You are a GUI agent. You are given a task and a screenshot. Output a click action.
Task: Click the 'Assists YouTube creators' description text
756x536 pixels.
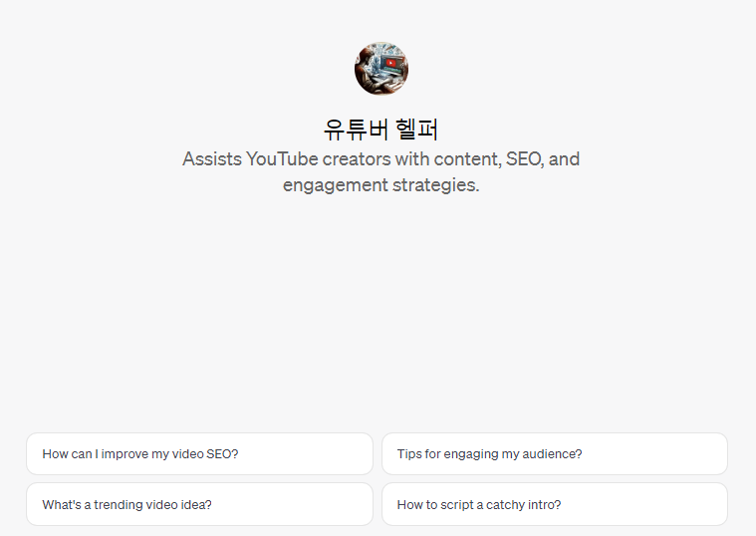[380, 171]
